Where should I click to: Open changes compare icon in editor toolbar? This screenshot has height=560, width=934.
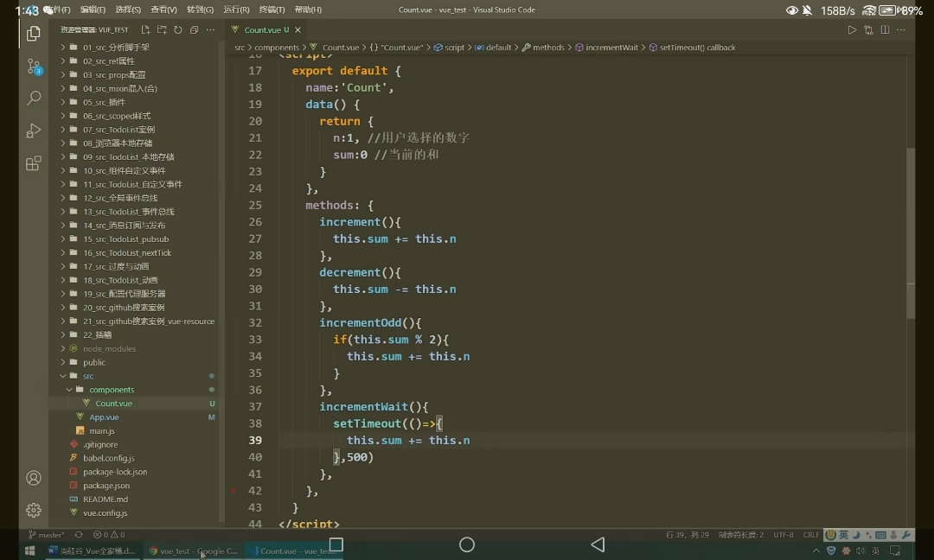(868, 29)
